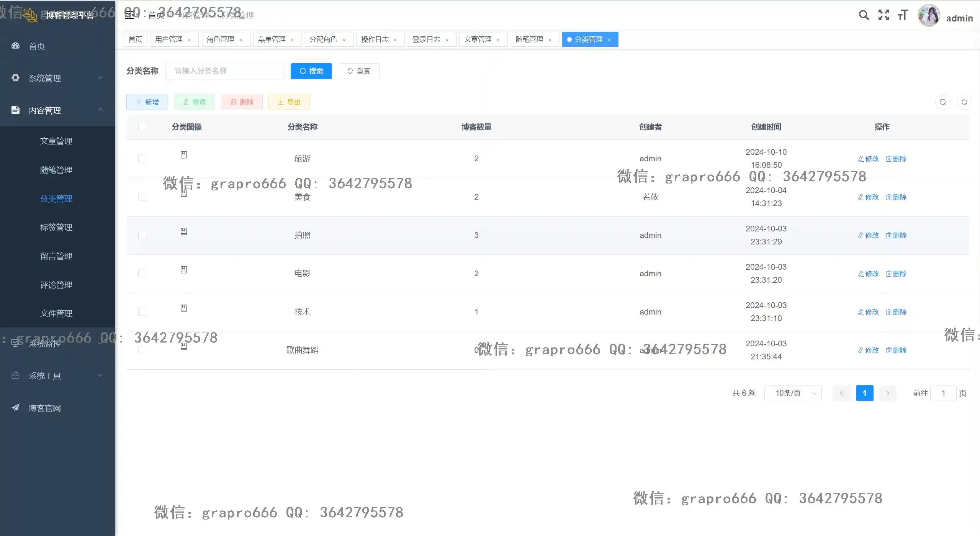This screenshot has width=980, height=536.
Task: Check the 拍照 row checkbox
Action: coord(142,235)
